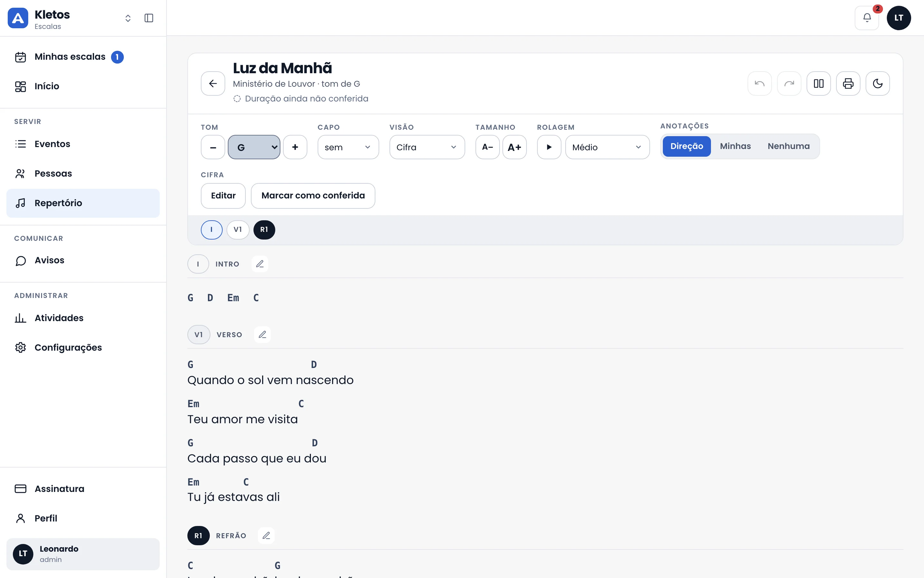
Task: Select Nenhuma annotations
Action: pyautogui.click(x=789, y=146)
